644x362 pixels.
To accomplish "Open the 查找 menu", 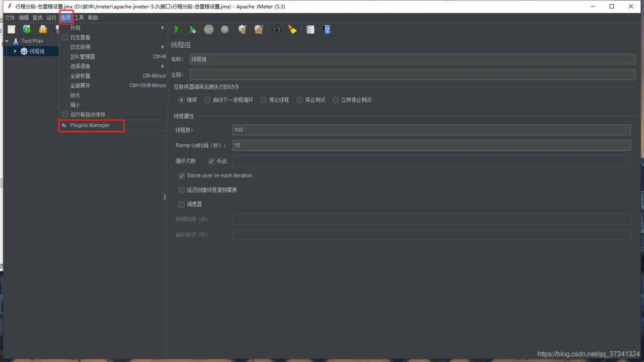I will 38,18.
